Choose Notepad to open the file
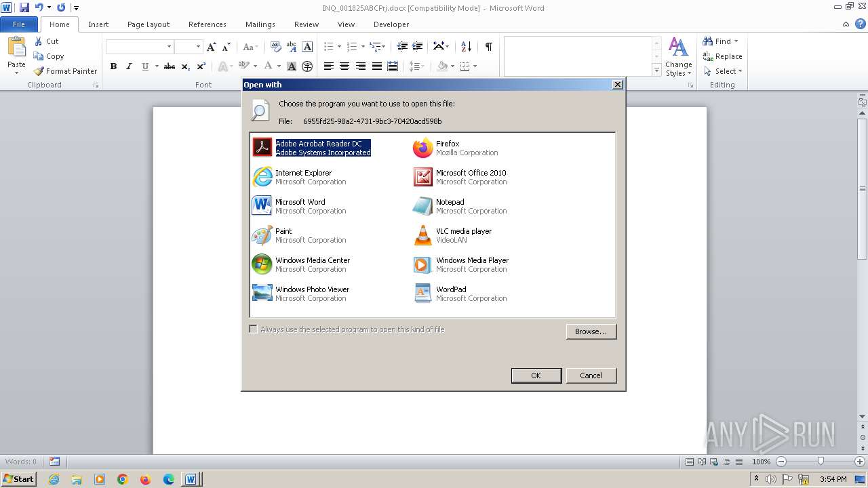The width and height of the screenshot is (868, 488). [x=460, y=206]
